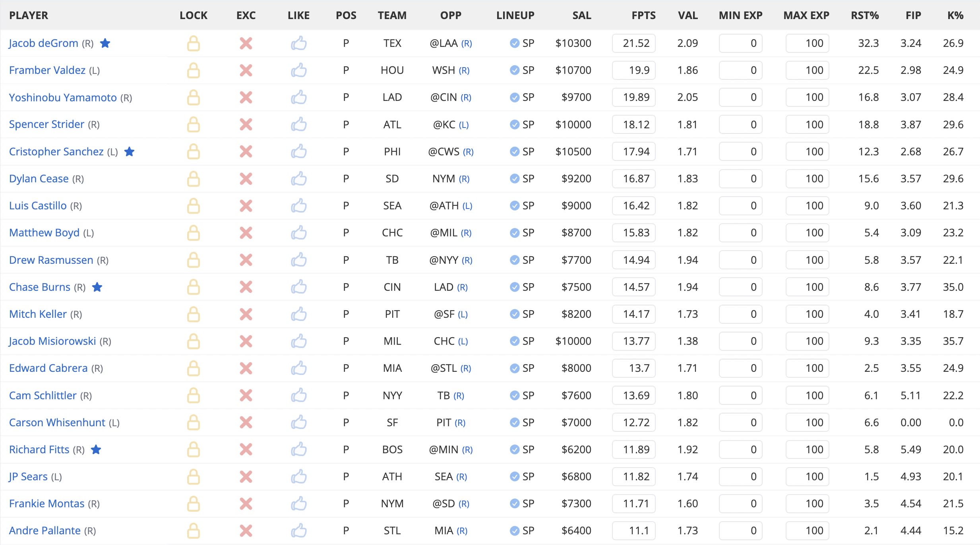Image resolution: width=980 pixels, height=545 pixels.
Task: Sort by the PLAYER column header
Action: [29, 15]
